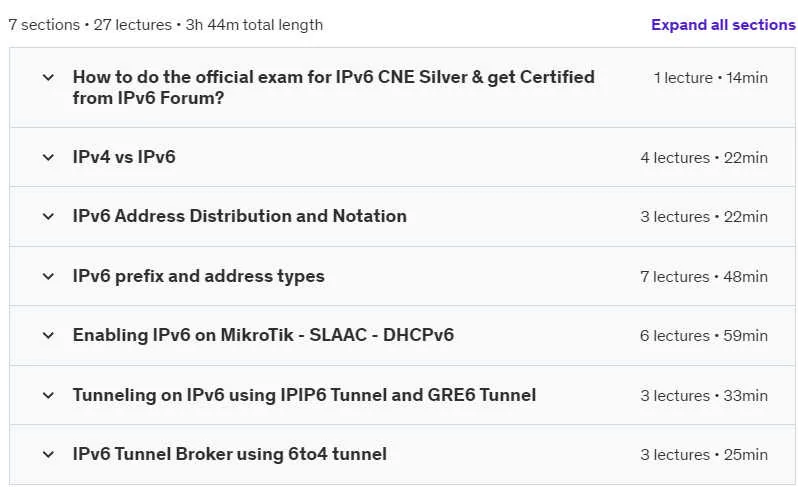798x487 pixels.
Task: Click Expand all sections link
Action: [723, 24]
